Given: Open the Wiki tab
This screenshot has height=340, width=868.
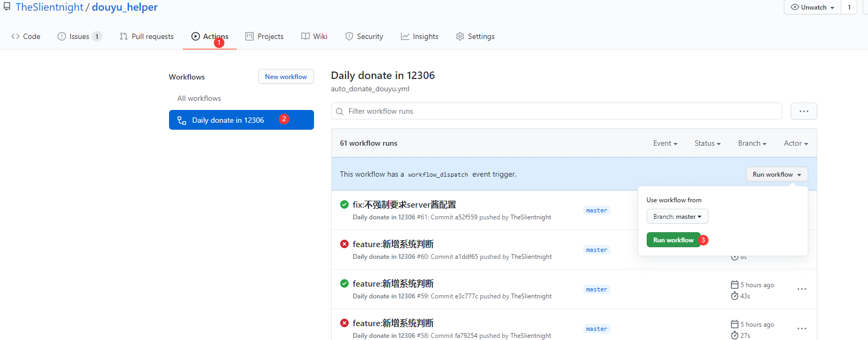Looking at the screenshot, I should 314,36.
